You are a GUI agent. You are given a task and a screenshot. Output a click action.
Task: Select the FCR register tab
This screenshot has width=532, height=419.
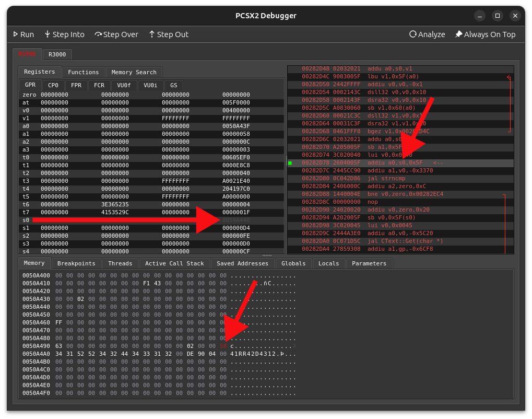(99, 85)
